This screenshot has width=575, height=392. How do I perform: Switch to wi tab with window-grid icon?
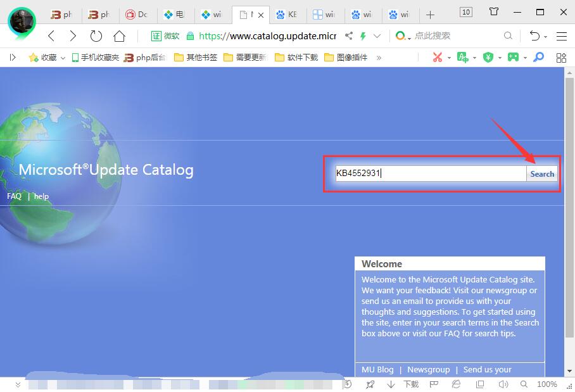[324, 15]
